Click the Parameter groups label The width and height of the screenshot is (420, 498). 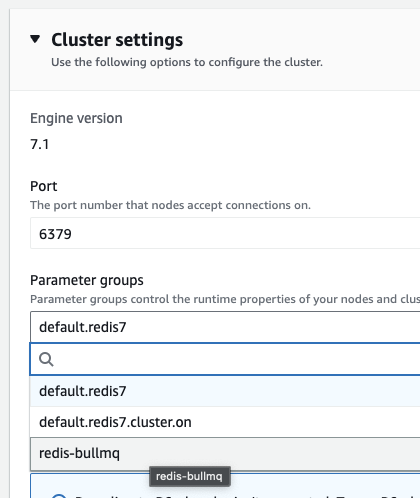pyautogui.click(x=87, y=280)
